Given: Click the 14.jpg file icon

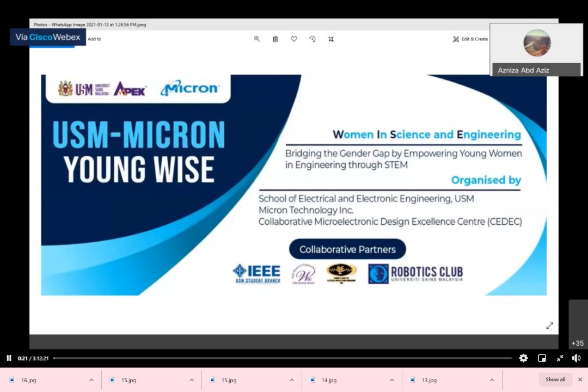Looking at the screenshot, I should click(x=313, y=379).
